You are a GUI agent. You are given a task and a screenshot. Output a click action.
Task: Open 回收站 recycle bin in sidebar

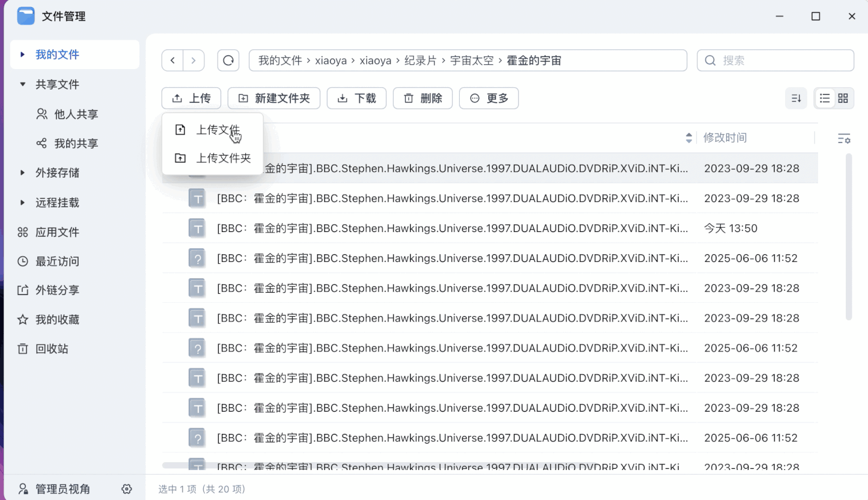[x=51, y=349]
